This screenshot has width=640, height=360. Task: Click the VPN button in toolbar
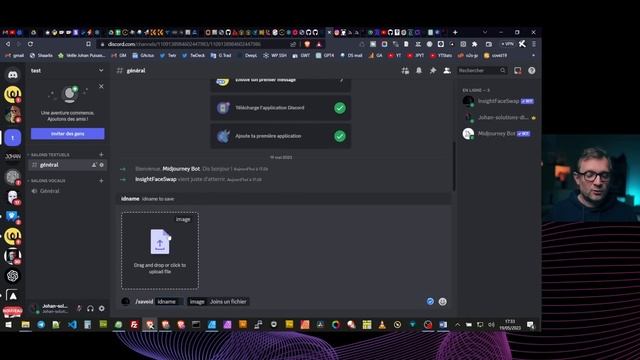coord(507,44)
